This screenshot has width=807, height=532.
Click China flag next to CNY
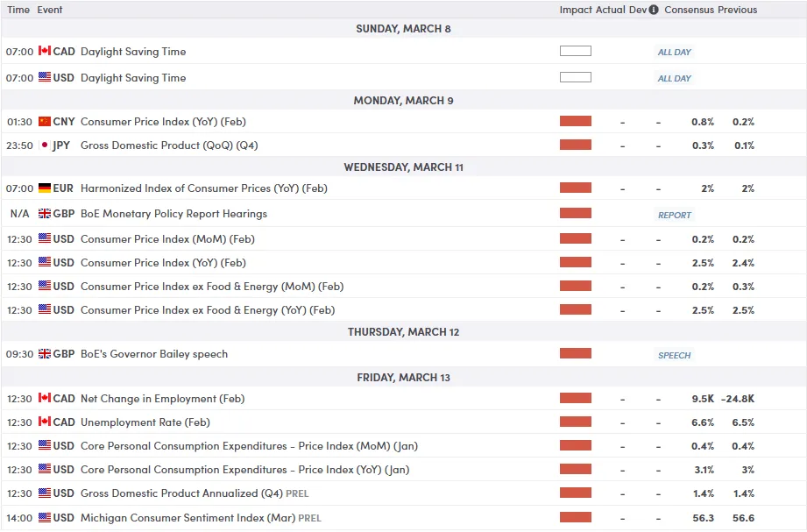pos(45,122)
